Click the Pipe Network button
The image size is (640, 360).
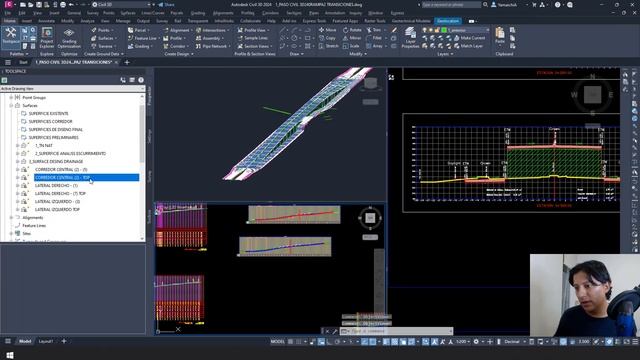click(212, 46)
